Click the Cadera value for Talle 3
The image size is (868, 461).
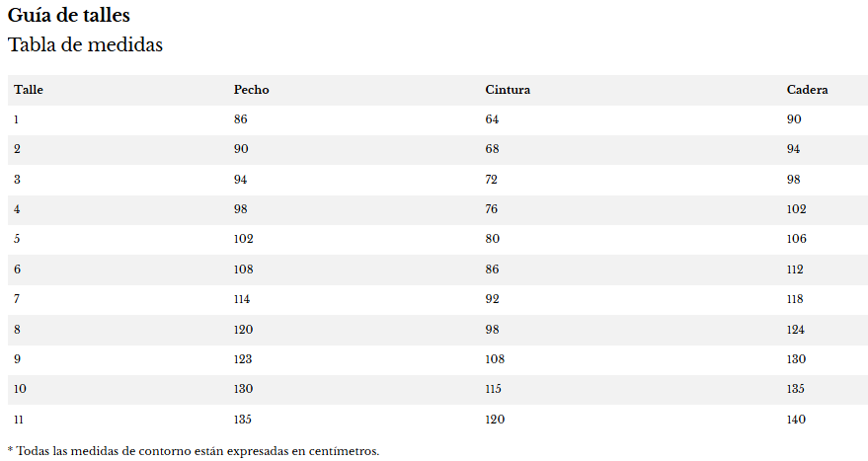794,180
